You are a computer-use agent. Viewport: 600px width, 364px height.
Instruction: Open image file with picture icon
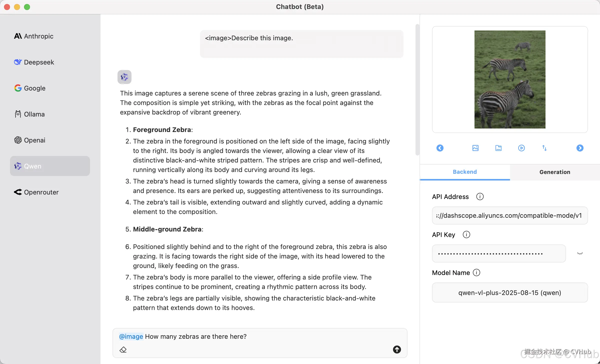pyautogui.click(x=475, y=148)
